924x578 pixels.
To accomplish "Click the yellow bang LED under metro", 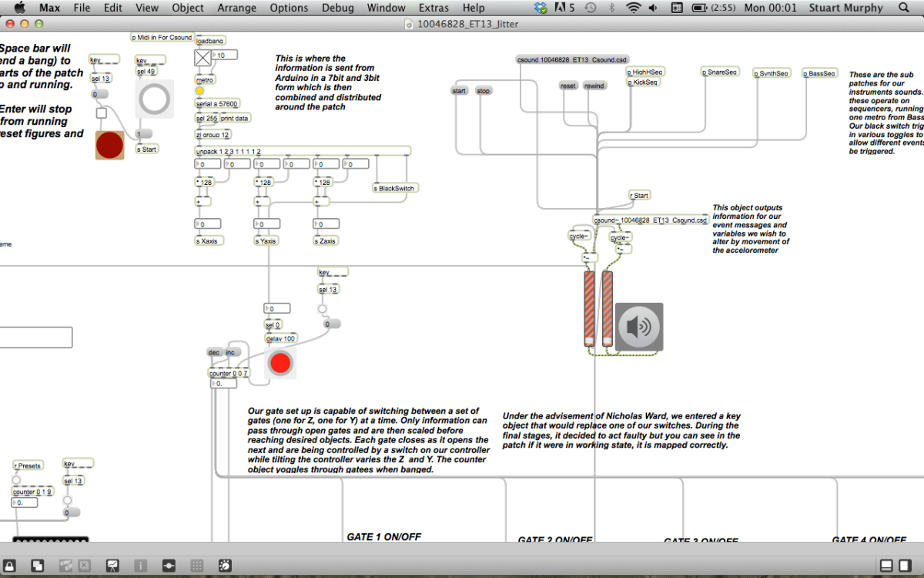I will [200, 91].
